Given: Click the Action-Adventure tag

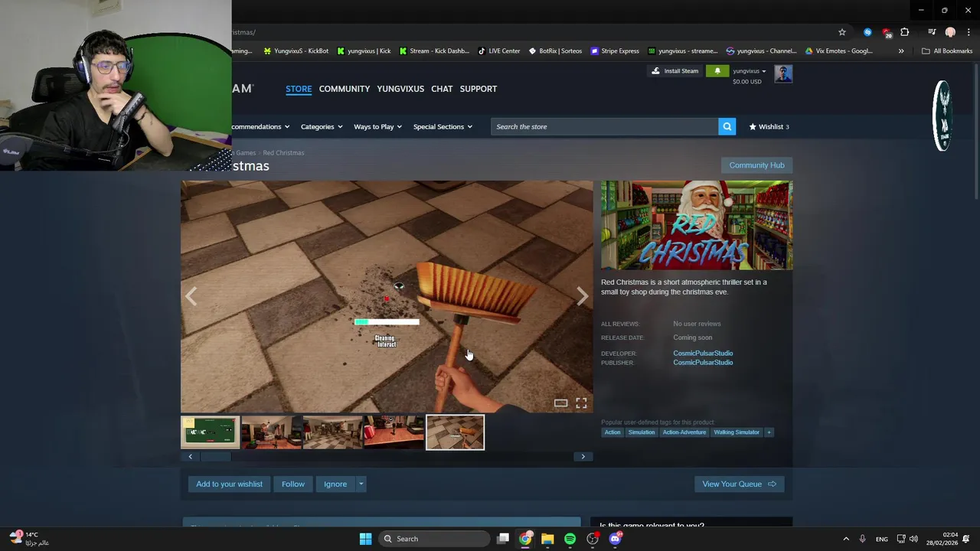Looking at the screenshot, I should (x=684, y=432).
